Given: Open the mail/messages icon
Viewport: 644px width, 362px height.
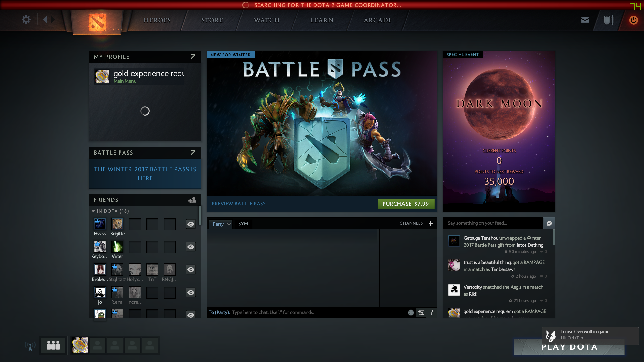Looking at the screenshot, I should point(584,20).
